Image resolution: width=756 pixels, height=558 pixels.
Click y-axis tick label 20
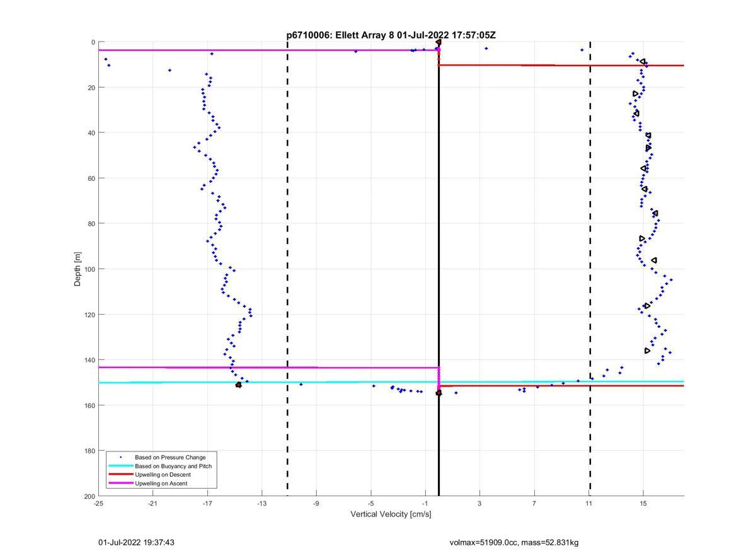(91, 88)
